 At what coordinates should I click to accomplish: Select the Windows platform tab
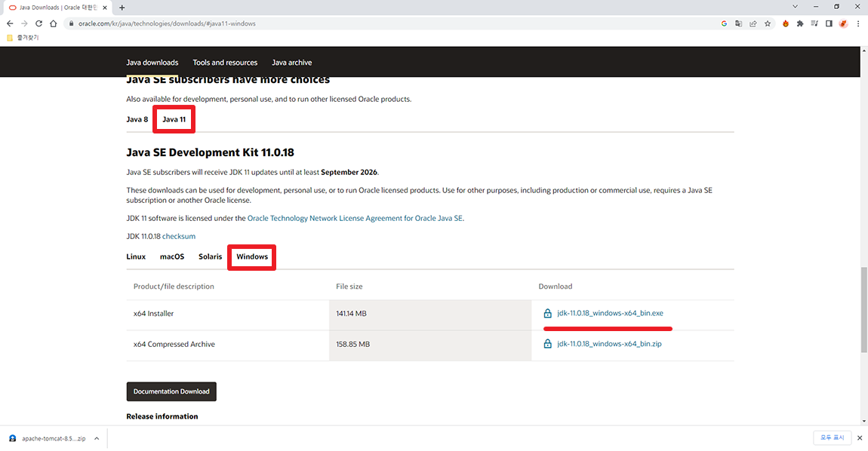pyautogui.click(x=252, y=256)
